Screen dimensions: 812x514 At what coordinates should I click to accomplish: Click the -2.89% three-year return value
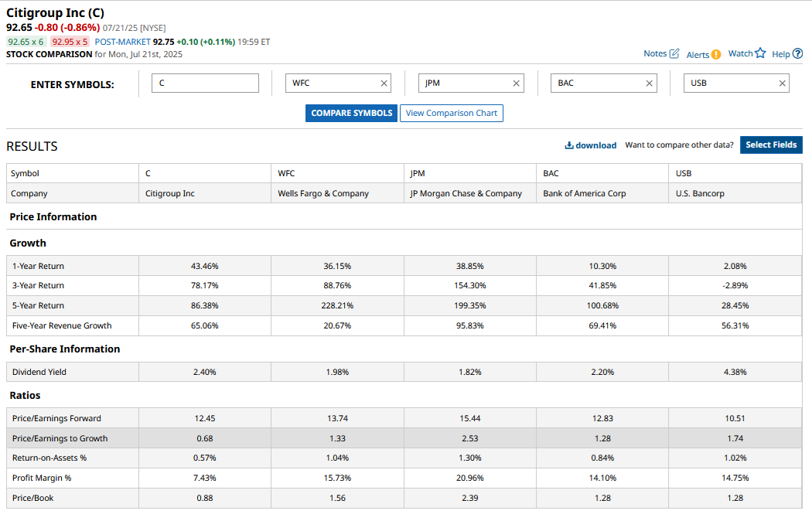click(735, 285)
